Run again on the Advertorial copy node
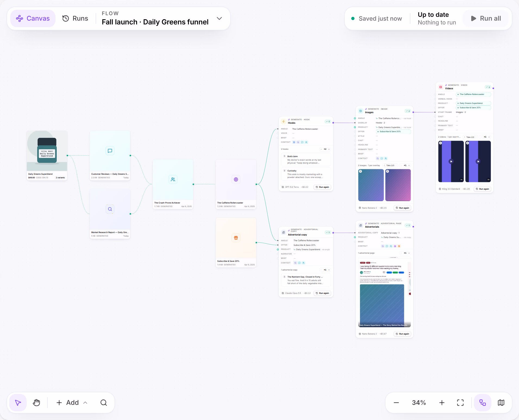This screenshot has width=519, height=420. click(x=322, y=293)
